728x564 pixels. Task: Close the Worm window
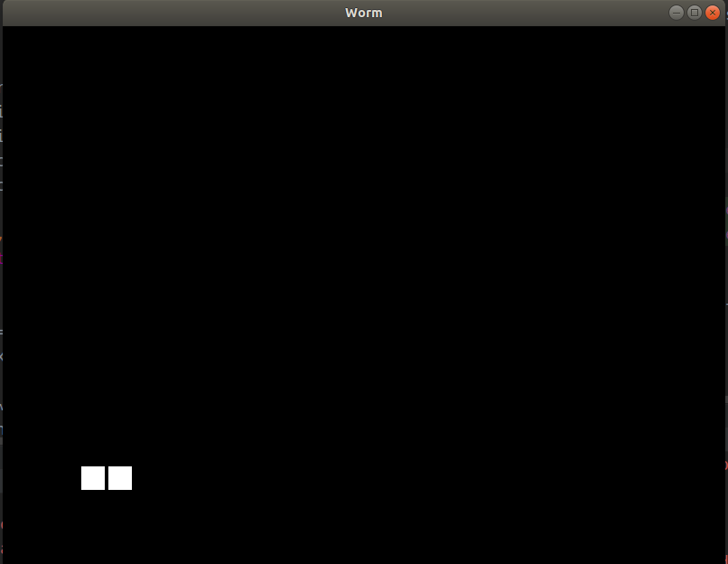point(713,13)
